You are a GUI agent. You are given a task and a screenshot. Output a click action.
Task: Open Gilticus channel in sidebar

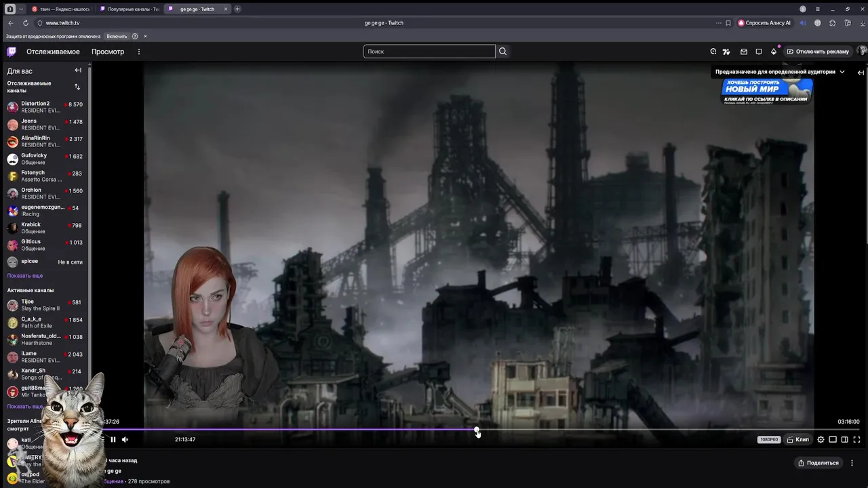click(45, 245)
